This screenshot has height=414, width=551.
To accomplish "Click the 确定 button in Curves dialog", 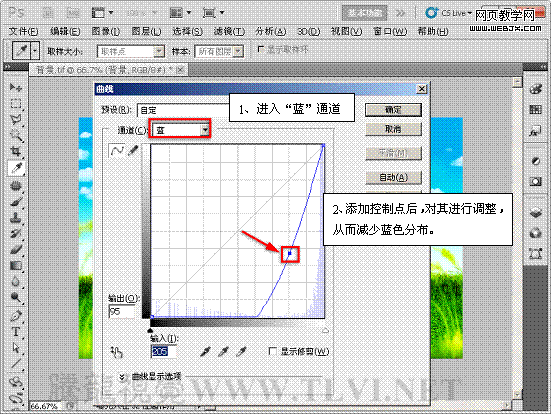I will (x=393, y=110).
